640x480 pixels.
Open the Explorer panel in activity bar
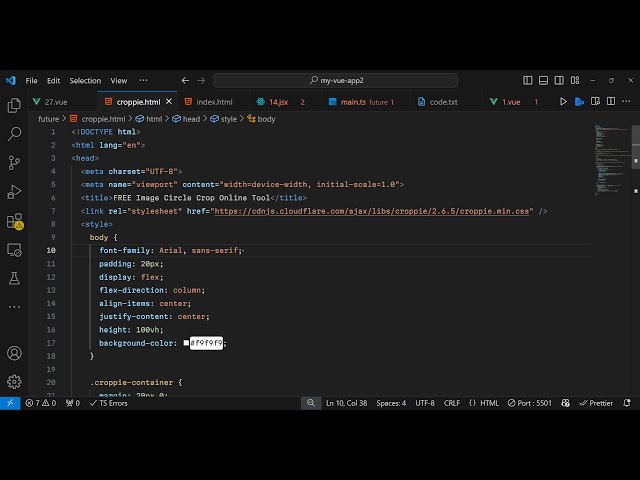point(14,105)
